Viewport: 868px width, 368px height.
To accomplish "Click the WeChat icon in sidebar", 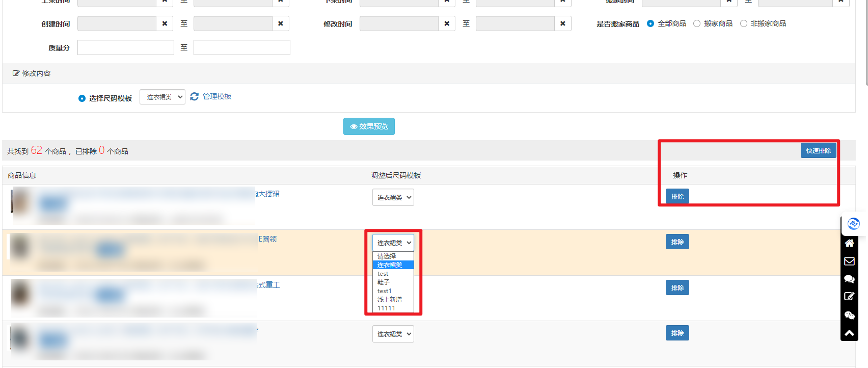I will click(x=849, y=315).
